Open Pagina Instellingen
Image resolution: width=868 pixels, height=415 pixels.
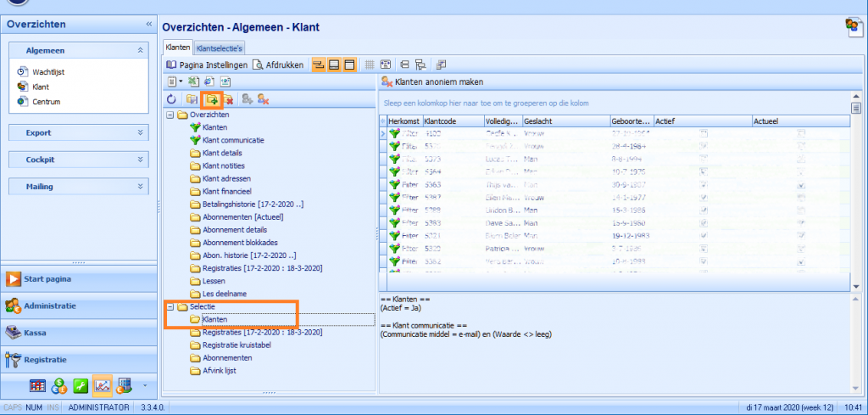click(207, 64)
